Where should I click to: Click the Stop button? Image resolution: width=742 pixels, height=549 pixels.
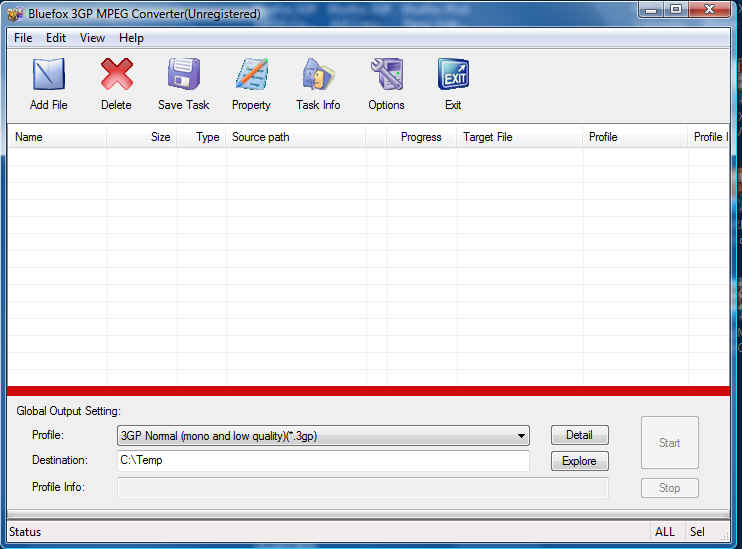pyautogui.click(x=670, y=488)
